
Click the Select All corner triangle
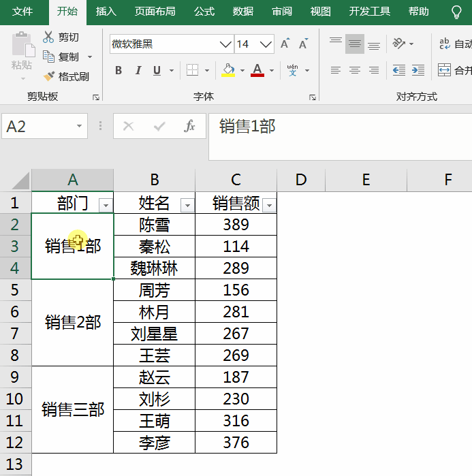pyautogui.click(x=20, y=181)
